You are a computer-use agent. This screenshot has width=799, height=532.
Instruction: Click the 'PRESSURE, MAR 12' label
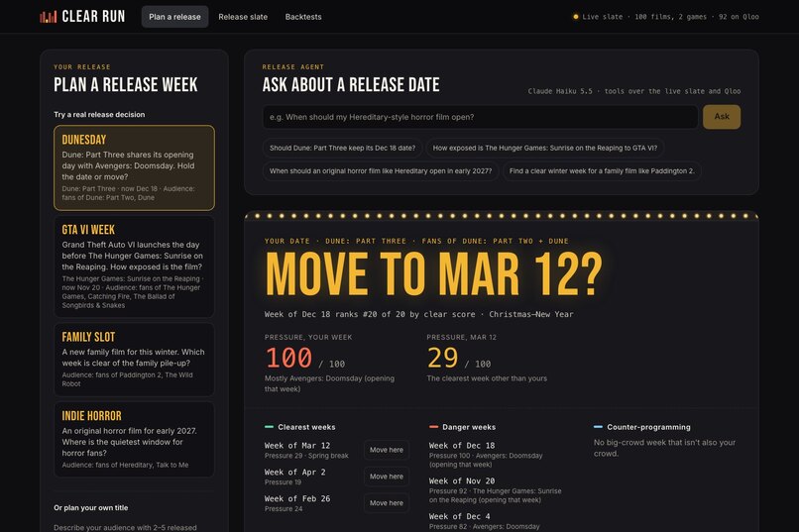461,337
